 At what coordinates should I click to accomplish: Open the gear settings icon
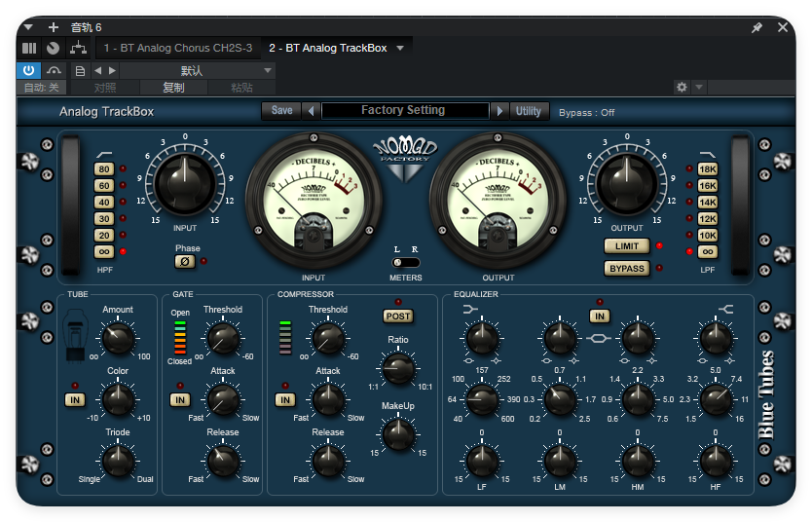pos(682,87)
